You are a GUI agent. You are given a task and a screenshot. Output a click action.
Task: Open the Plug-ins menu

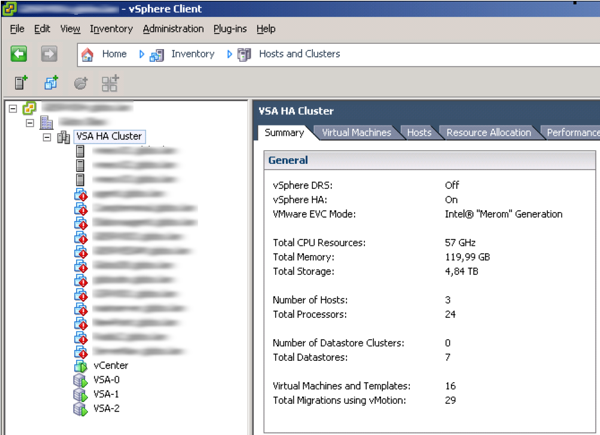pyautogui.click(x=230, y=29)
